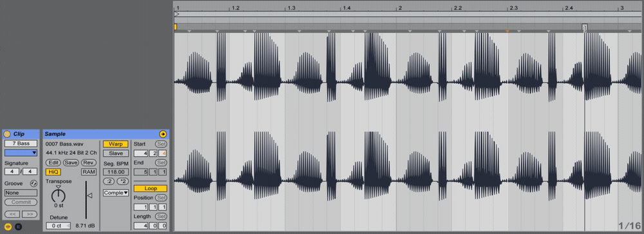The height and width of the screenshot is (234, 644).
Task: Click the Set button next to Start
Action: coord(161,144)
